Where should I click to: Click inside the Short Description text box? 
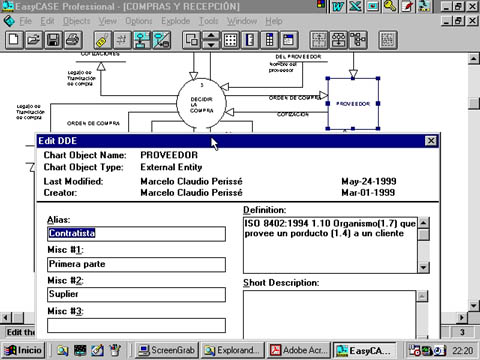[329, 315]
